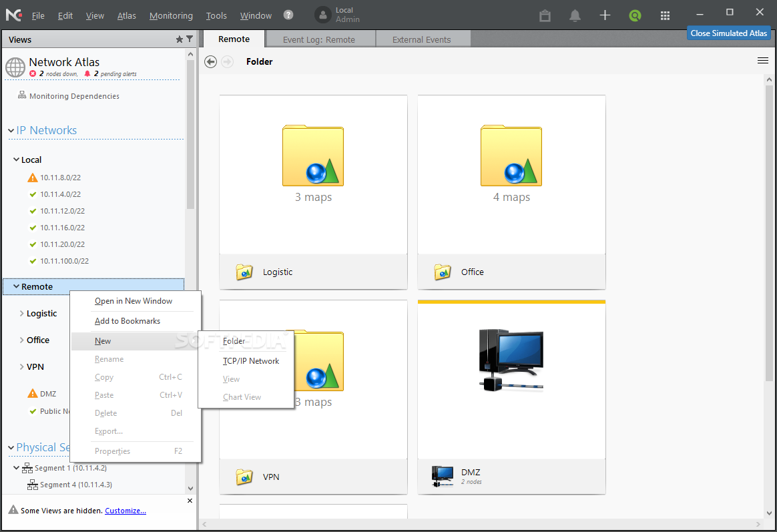
Task: Open the filter funnel icon in Views panel
Action: point(190,39)
